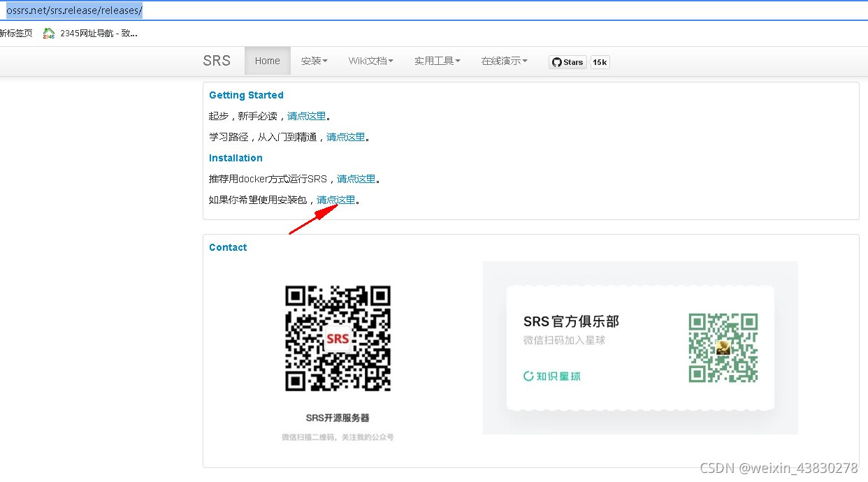
Task: Click the 微信扫码加入星球 text
Action: point(564,340)
